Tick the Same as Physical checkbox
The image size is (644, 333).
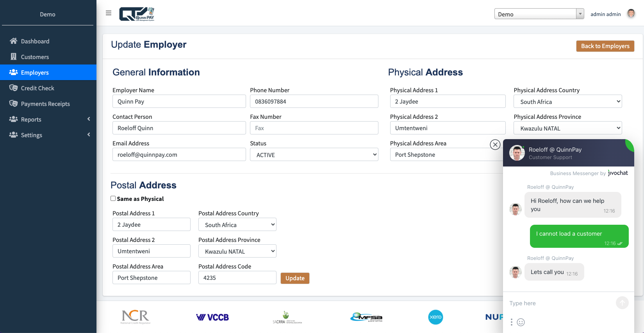coord(113,199)
